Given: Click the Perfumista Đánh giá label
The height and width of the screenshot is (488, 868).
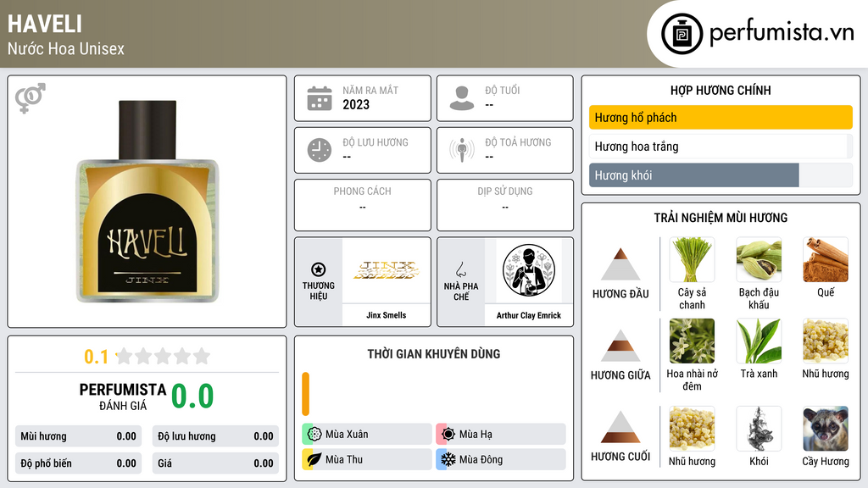Looking at the screenshot, I should click(122, 396).
